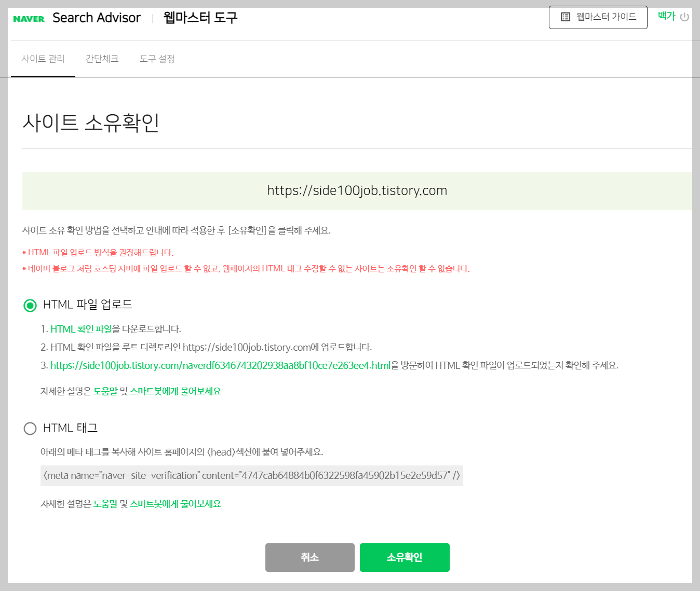Open 스마트봇에게 물어보세요 under HTML 파일 업로드
Image resolution: width=700 pixels, height=591 pixels.
(x=176, y=391)
